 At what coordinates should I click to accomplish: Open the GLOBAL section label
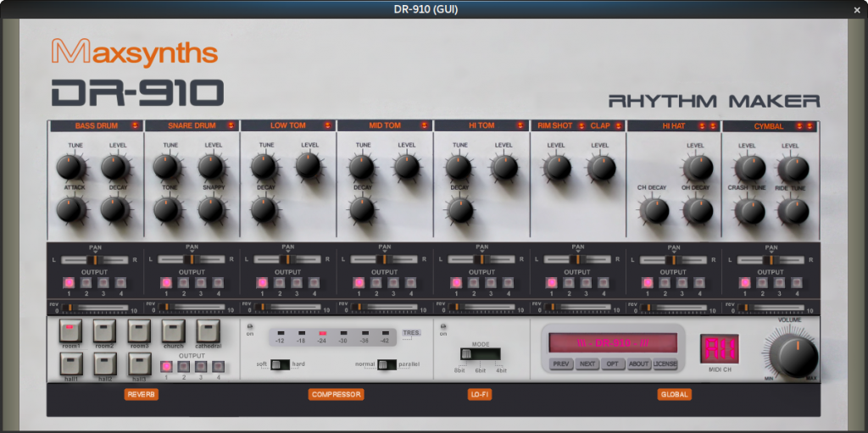(674, 395)
